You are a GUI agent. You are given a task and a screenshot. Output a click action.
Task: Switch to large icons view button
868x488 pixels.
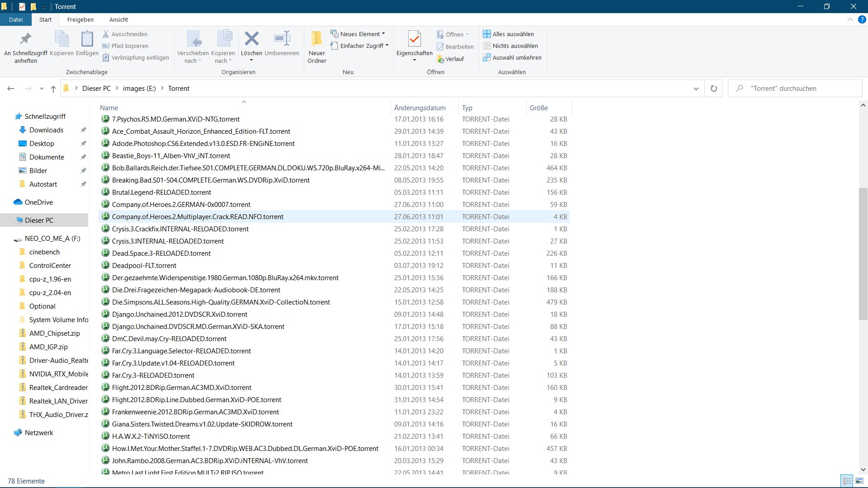859,481
